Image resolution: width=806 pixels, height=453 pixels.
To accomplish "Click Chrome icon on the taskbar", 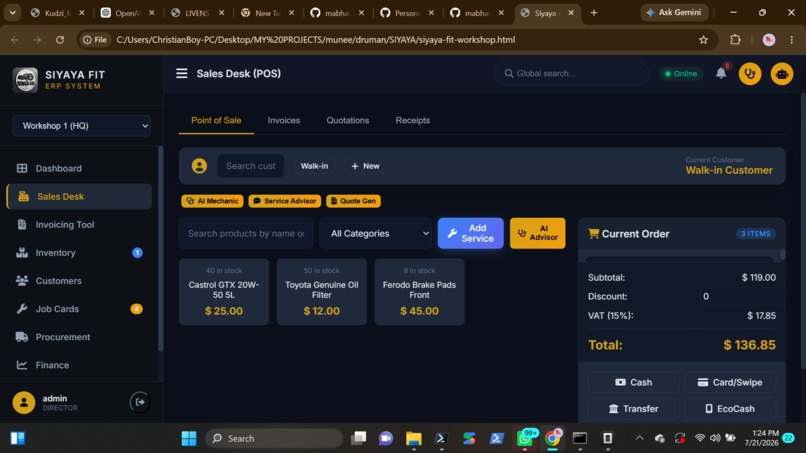I will [x=553, y=438].
